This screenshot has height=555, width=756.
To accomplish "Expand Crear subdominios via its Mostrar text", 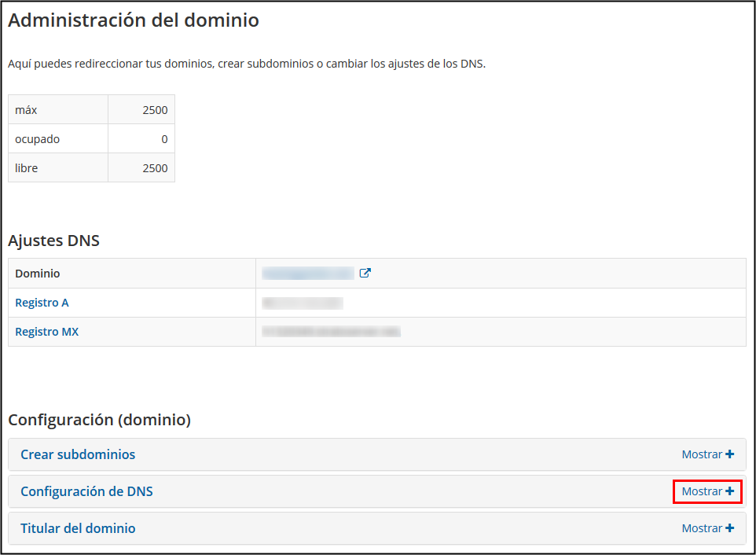I will pyautogui.click(x=701, y=454).
